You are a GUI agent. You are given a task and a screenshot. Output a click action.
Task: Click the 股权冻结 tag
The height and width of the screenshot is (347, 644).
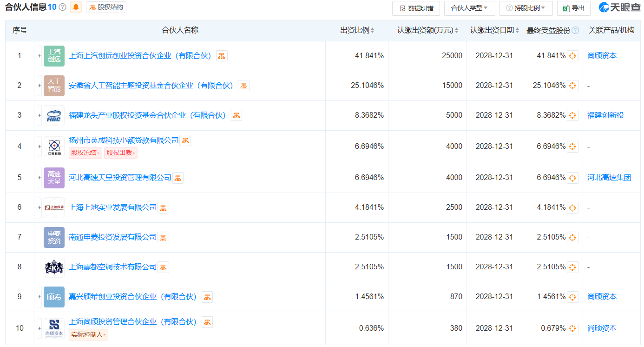pyautogui.click(x=85, y=153)
